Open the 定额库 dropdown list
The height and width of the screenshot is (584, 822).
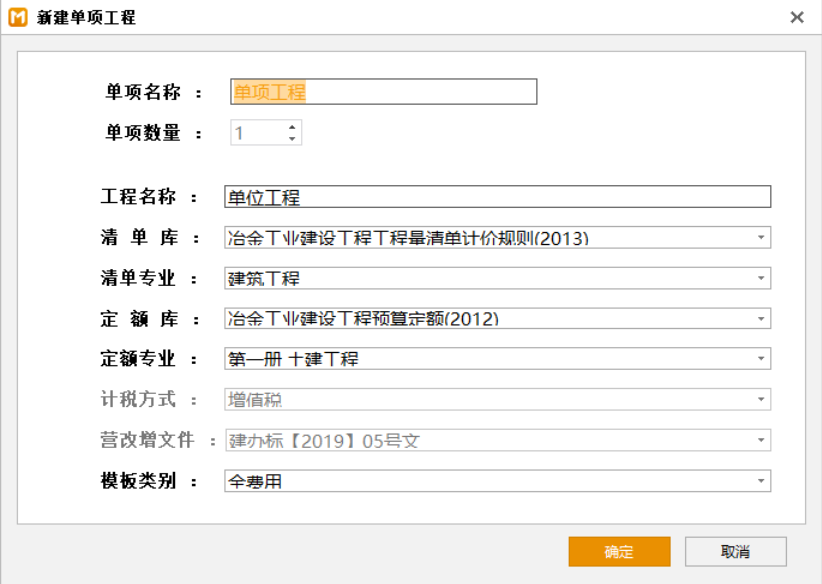point(760,319)
